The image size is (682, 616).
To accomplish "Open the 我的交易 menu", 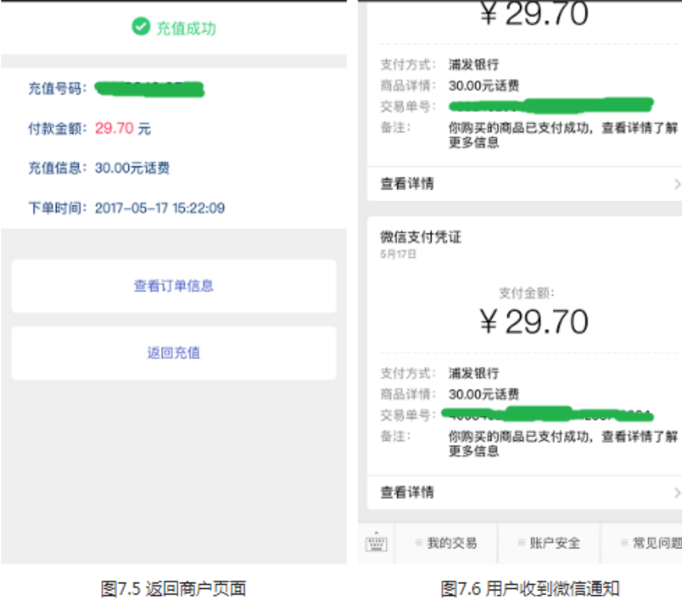I will 446,543.
